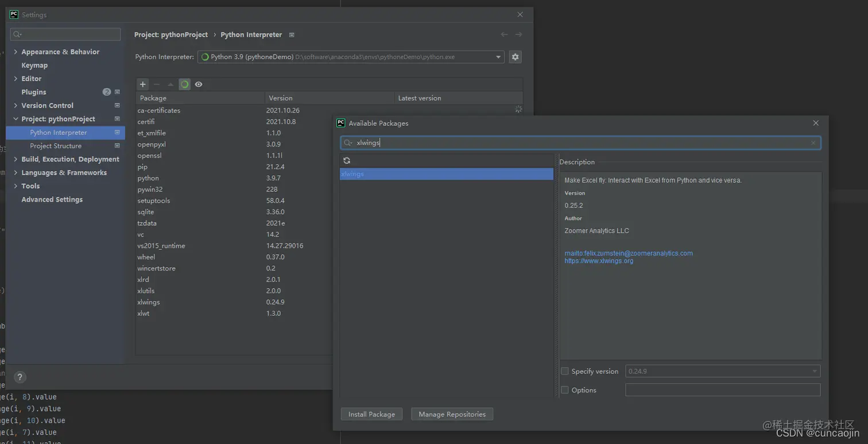The height and width of the screenshot is (444, 868).
Task: Click Project: pythonProject breadcrumb
Action: point(171,34)
